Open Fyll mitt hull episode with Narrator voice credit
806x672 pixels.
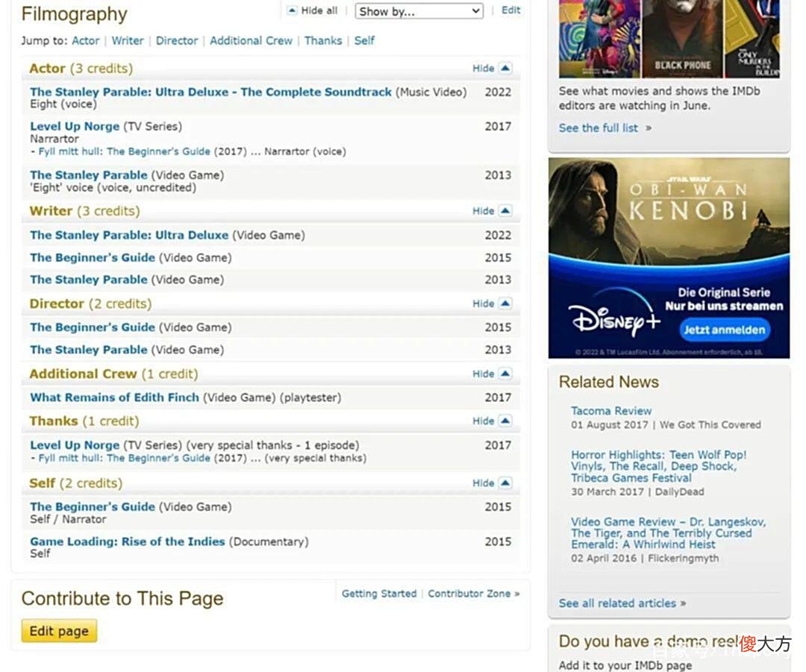coord(125,151)
